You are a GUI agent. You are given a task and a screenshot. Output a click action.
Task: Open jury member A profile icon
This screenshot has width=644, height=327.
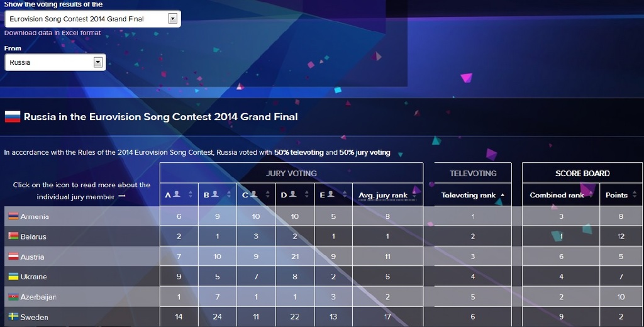[177, 194]
